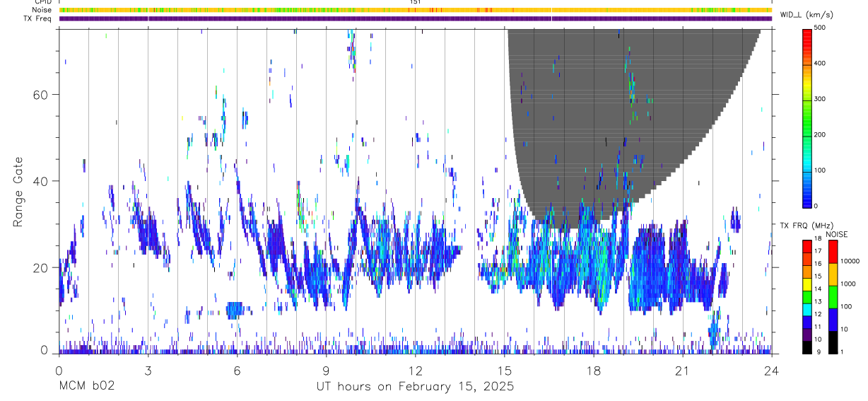
Task: Click the 100 label on width scale
Action: click(x=821, y=170)
